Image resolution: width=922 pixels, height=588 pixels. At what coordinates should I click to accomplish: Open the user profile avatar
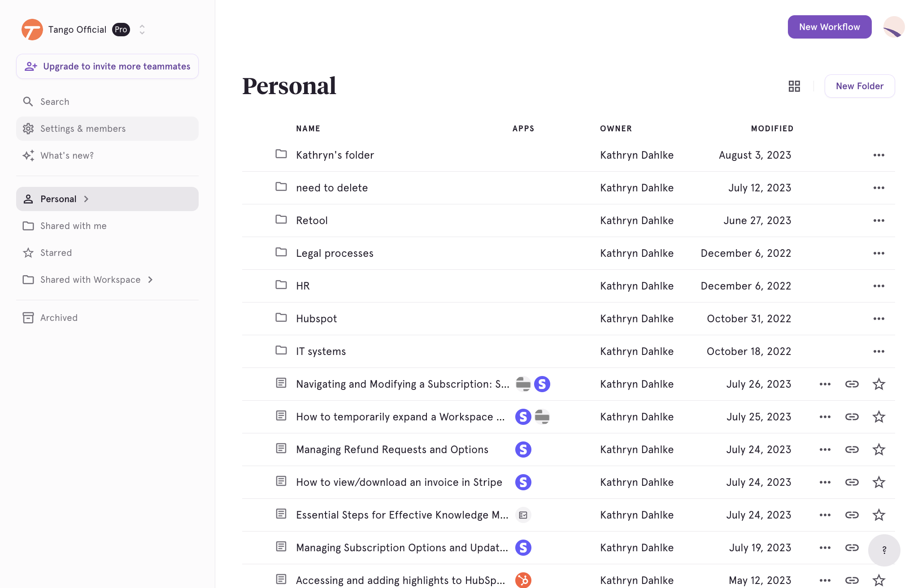(894, 27)
